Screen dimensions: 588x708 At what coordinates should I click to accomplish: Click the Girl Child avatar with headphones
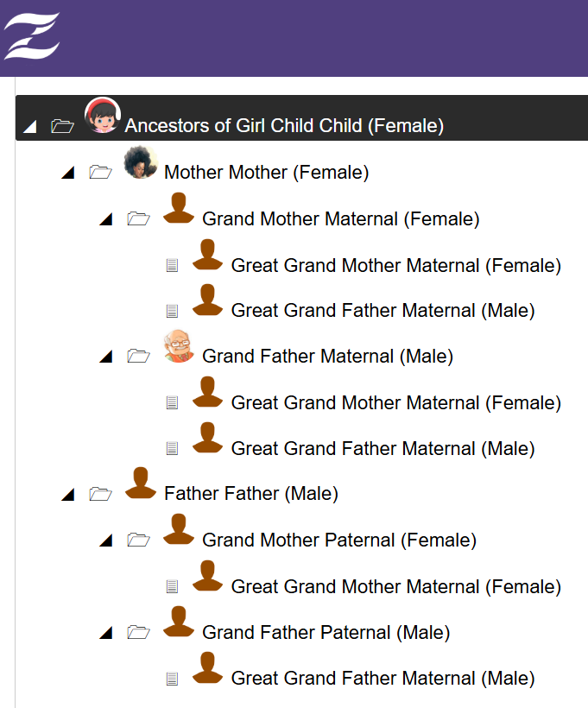102,116
